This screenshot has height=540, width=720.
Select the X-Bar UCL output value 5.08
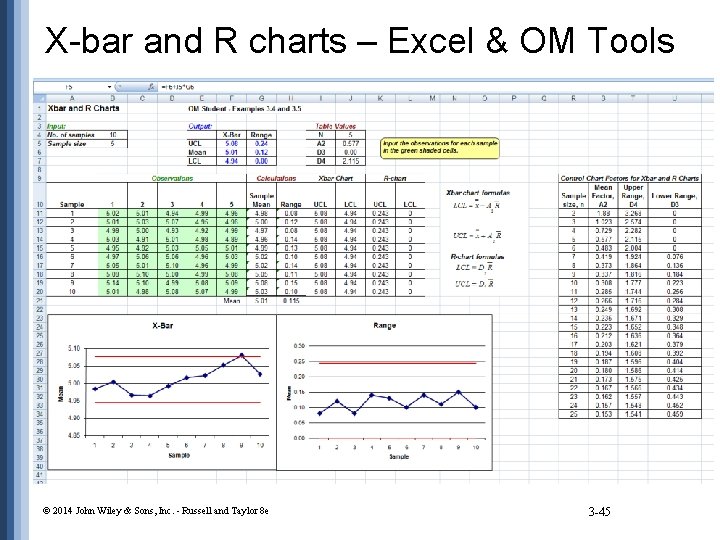pos(231,144)
